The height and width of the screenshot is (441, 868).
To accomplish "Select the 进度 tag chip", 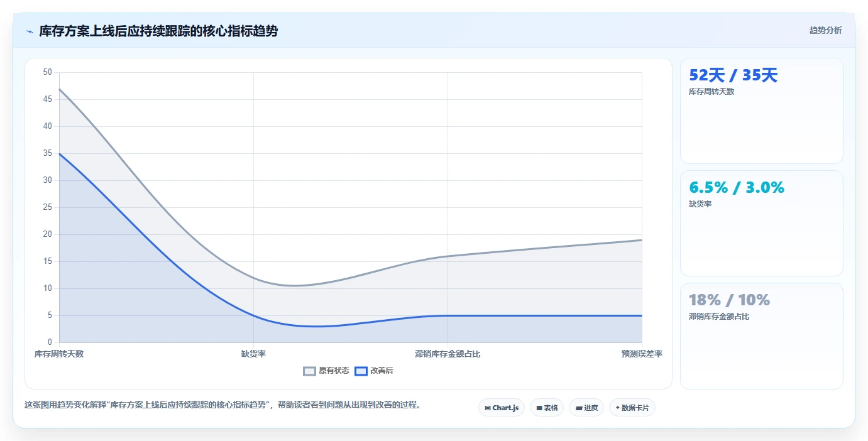I will 586,408.
